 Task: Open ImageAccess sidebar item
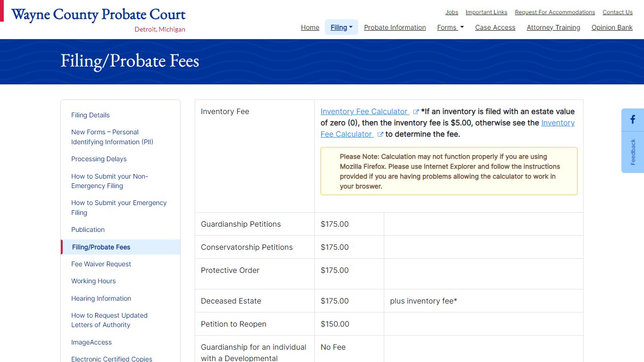click(x=91, y=342)
